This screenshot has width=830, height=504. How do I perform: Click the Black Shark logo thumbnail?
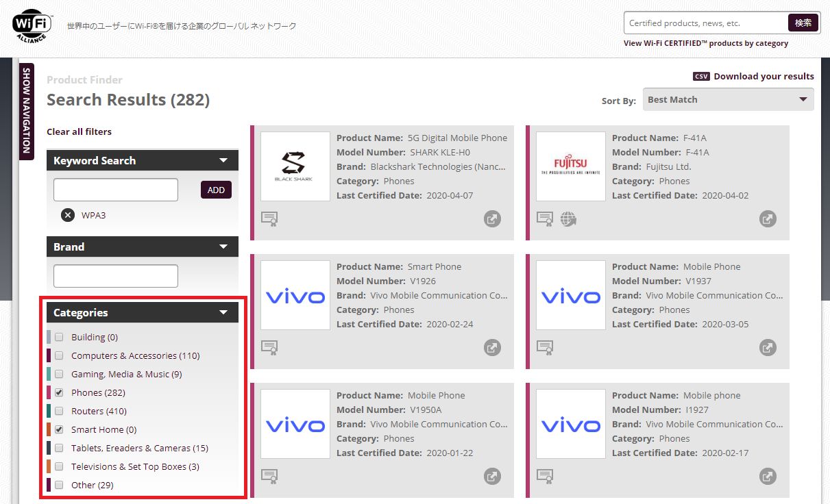295,166
